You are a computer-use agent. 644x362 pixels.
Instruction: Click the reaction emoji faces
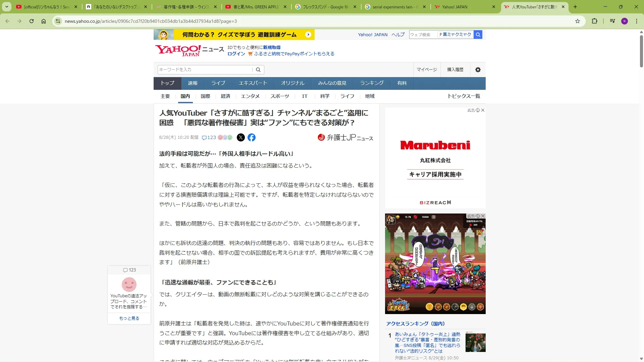pos(225,137)
